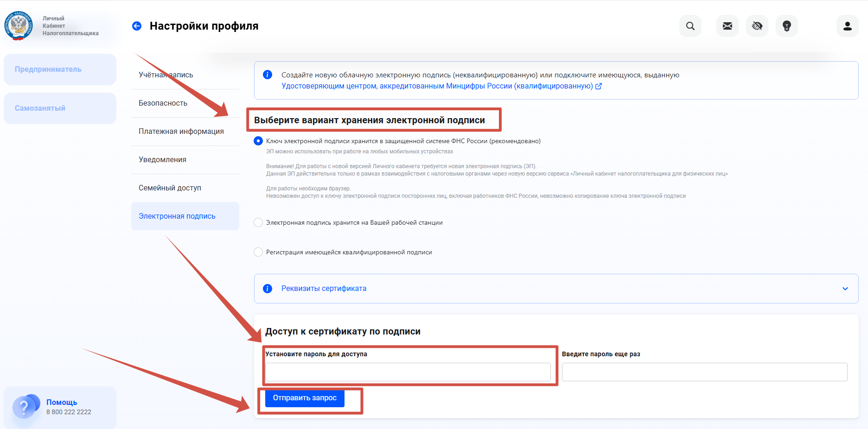Image resolution: width=868 pixels, height=429 pixels.
Task: Choose existing qualified signature registration option
Action: tap(258, 252)
